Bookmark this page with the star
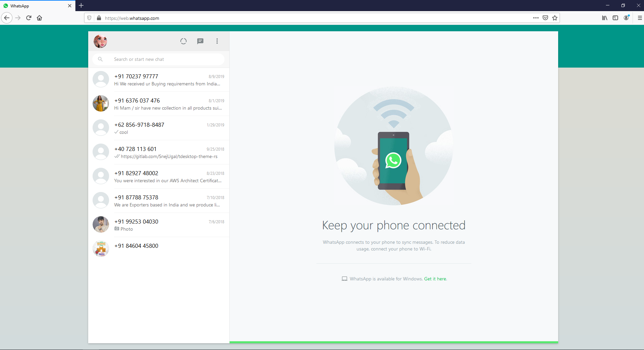The width and height of the screenshot is (644, 350). tap(554, 18)
